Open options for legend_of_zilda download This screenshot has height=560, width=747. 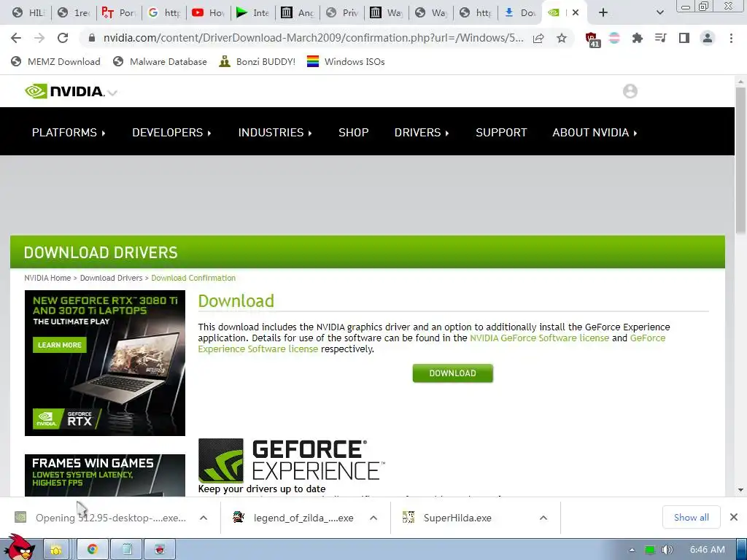point(373,518)
